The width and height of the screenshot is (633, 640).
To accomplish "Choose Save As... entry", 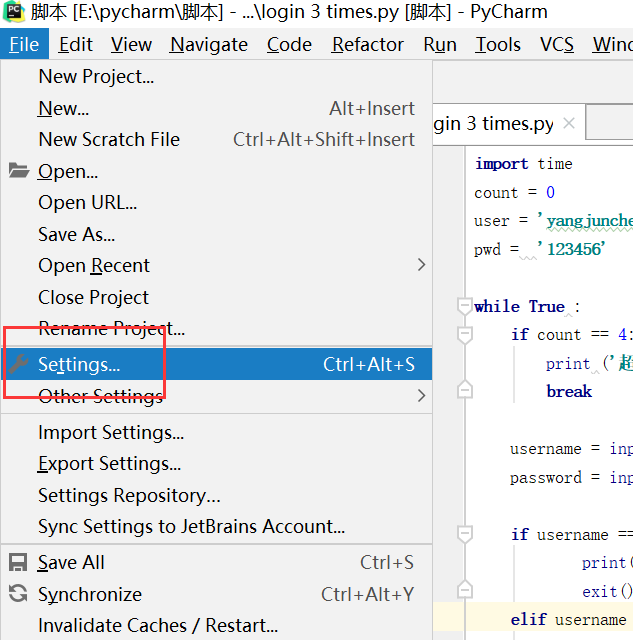I will (x=216, y=234).
